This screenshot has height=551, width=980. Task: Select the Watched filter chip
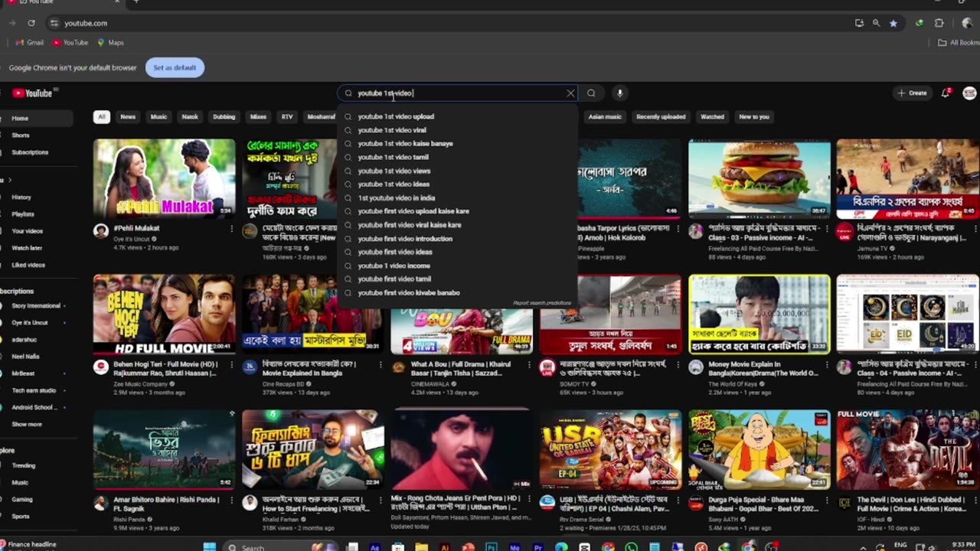point(712,117)
